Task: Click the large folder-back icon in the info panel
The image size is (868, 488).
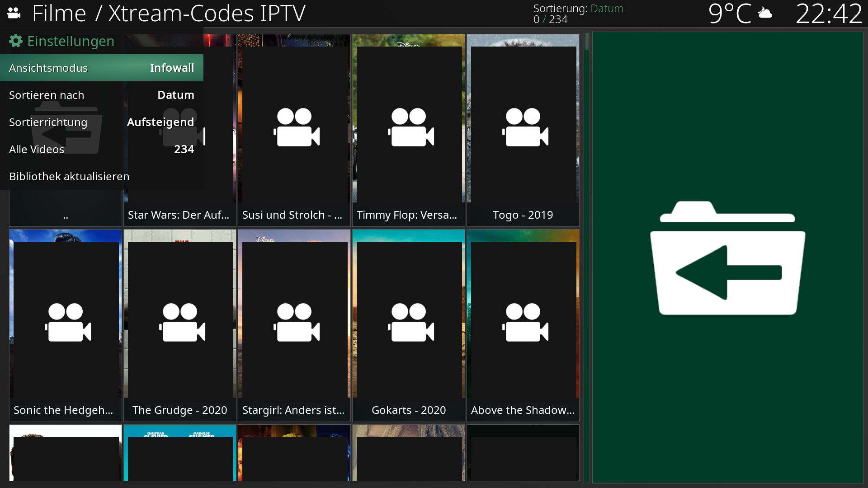Action: tap(727, 258)
